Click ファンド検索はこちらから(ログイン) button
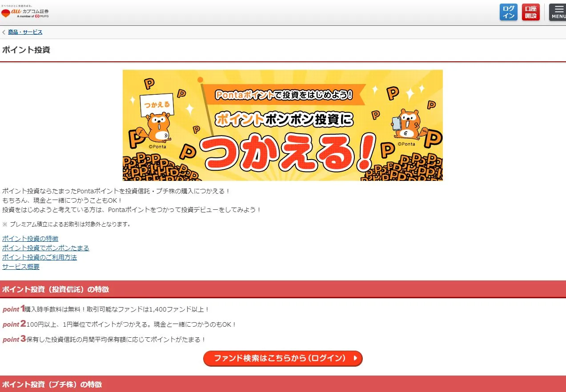The image size is (566, 392). [x=283, y=358]
